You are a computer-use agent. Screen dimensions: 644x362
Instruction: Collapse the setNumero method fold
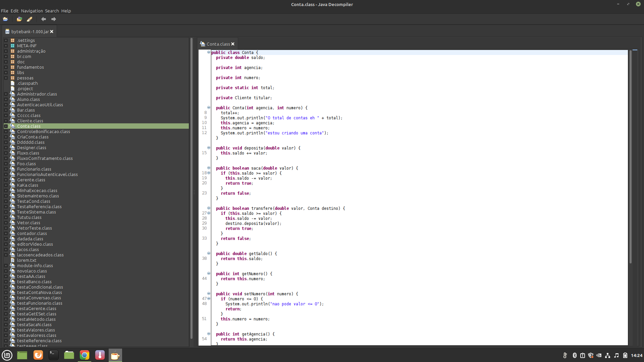[x=209, y=294]
